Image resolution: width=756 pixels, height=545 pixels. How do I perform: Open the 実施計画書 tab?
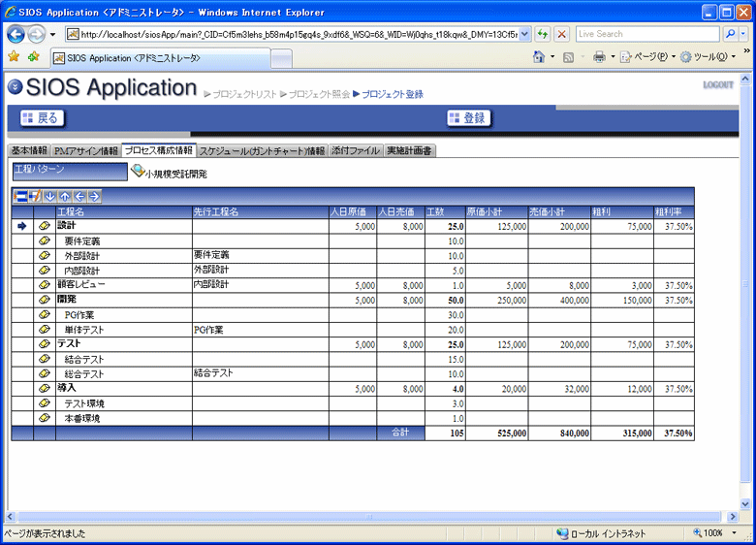(x=409, y=150)
